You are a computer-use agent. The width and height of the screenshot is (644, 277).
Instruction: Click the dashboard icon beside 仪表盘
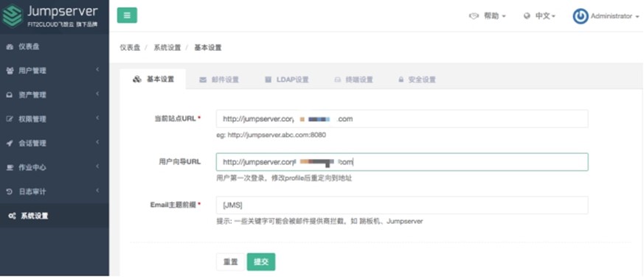(x=10, y=47)
